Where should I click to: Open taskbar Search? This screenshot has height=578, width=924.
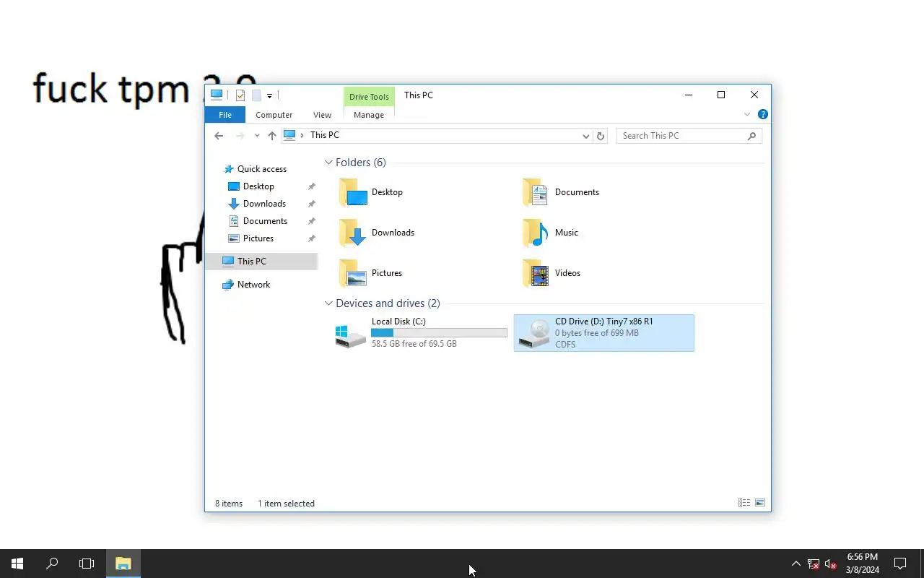pos(52,564)
